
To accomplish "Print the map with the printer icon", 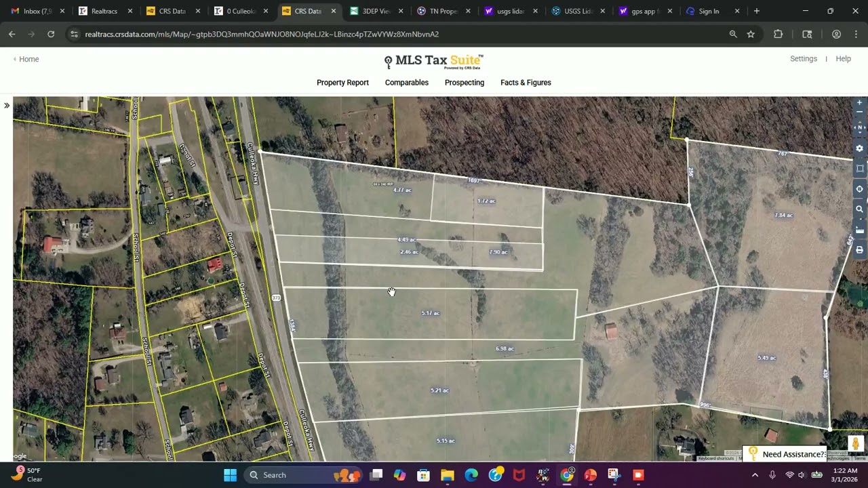I will 859,250.
